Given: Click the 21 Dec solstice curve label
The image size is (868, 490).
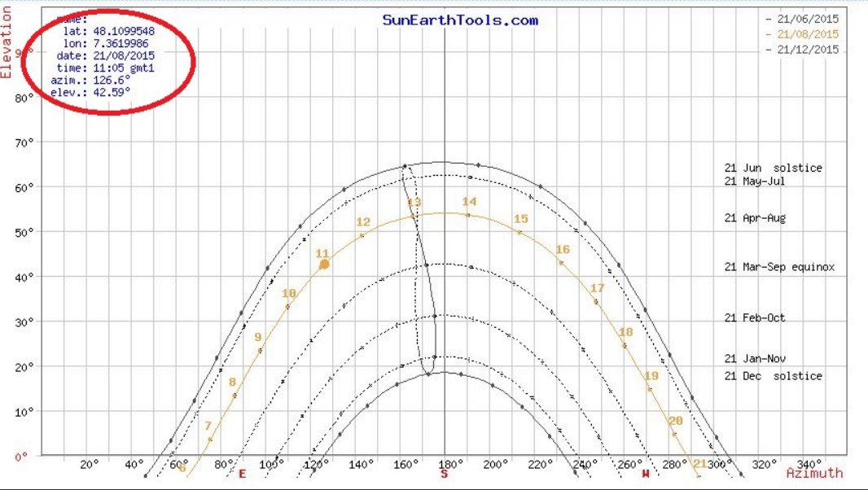Looking at the screenshot, I should pyautogui.click(x=773, y=375).
